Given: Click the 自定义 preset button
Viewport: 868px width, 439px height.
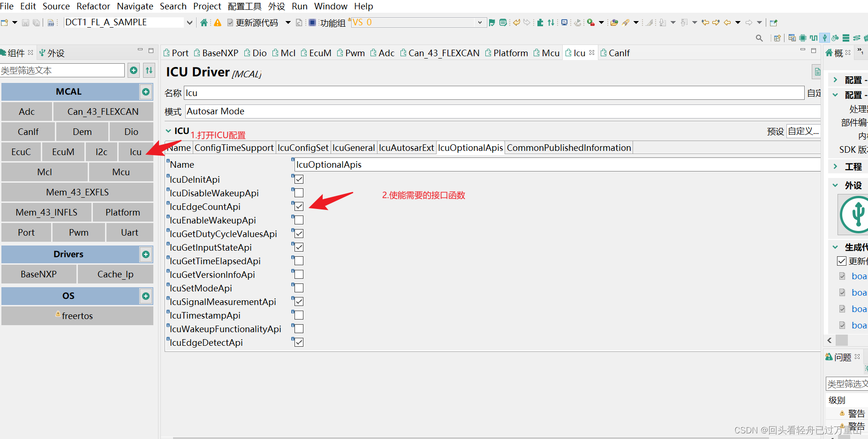Looking at the screenshot, I should tap(803, 131).
